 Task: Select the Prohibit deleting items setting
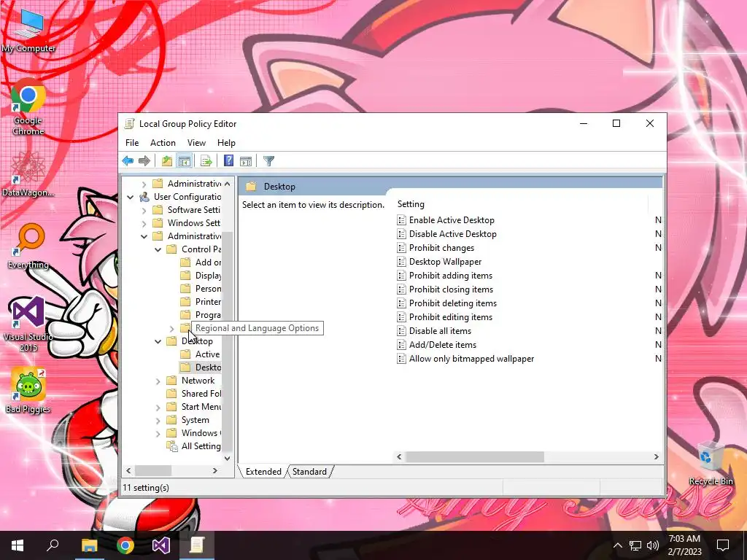(447, 303)
